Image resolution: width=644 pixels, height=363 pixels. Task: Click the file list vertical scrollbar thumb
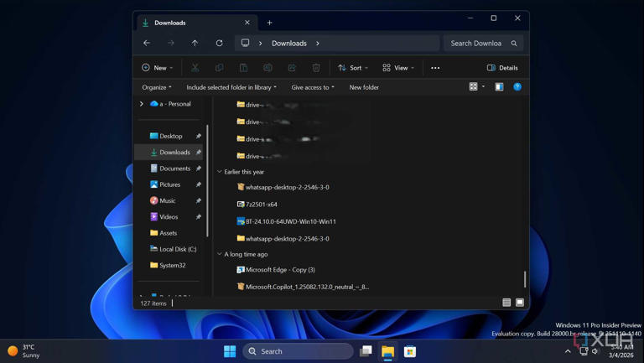tap(525, 279)
